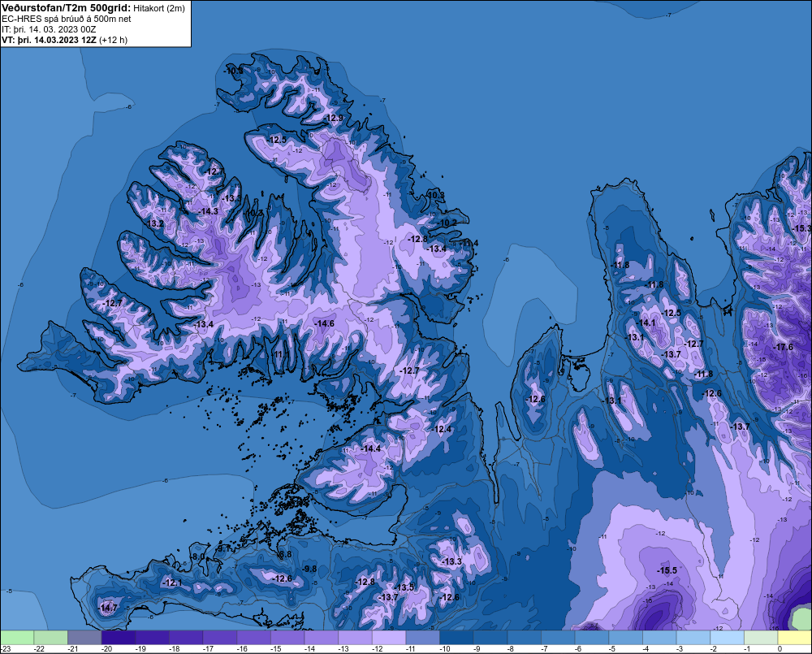The width and height of the screenshot is (812, 654).
Task: Click the legend label -11
Action: tap(411, 649)
